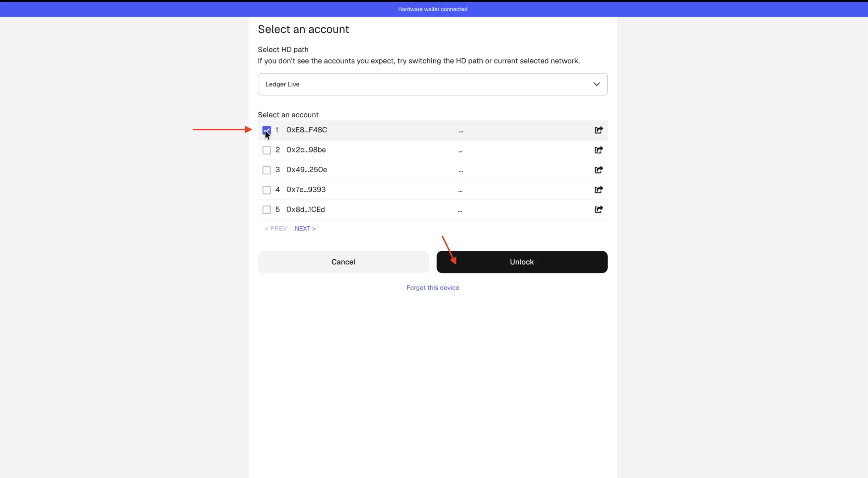This screenshot has width=868, height=478.
Task: Select account 4 checkbox 0x7e...9393
Action: (267, 190)
